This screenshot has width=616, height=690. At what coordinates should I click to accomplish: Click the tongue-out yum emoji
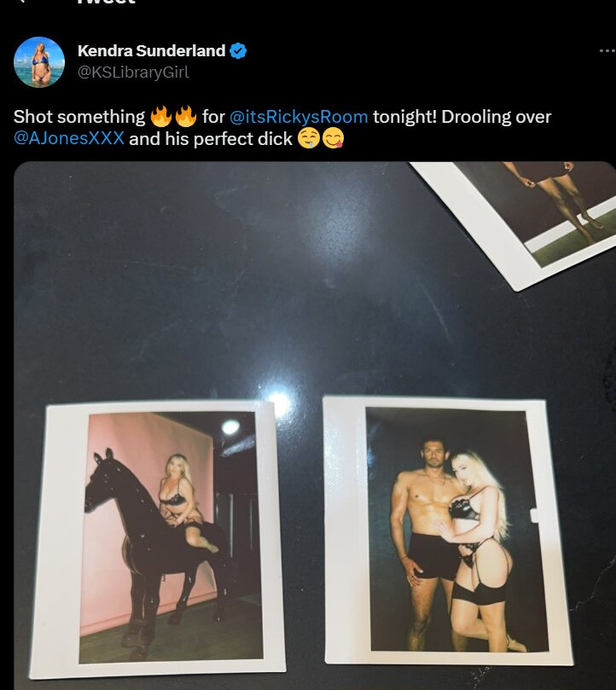point(334,139)
